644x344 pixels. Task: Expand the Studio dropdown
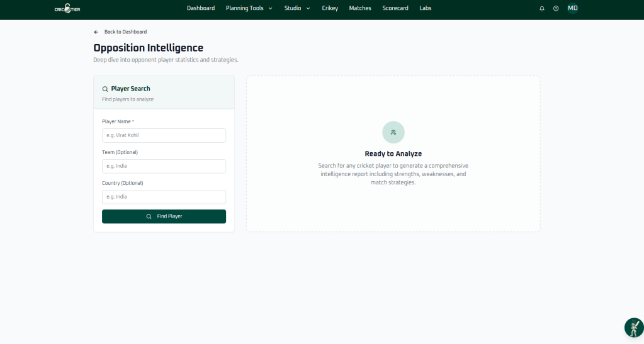pos(297,8)
